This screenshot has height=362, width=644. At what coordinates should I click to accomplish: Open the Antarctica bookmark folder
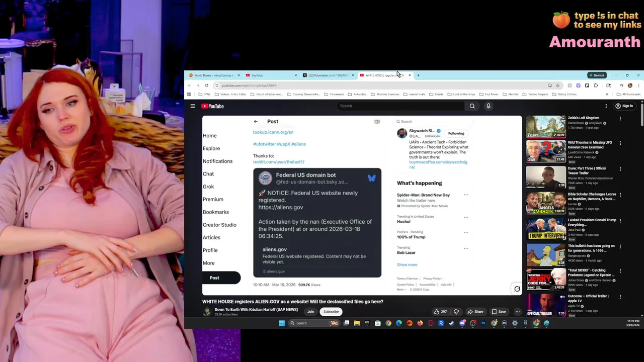point(357,94)
